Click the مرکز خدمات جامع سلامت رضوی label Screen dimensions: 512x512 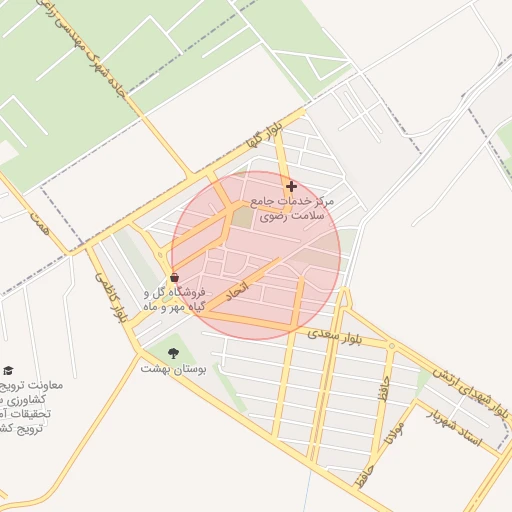(x=292, y=209)
